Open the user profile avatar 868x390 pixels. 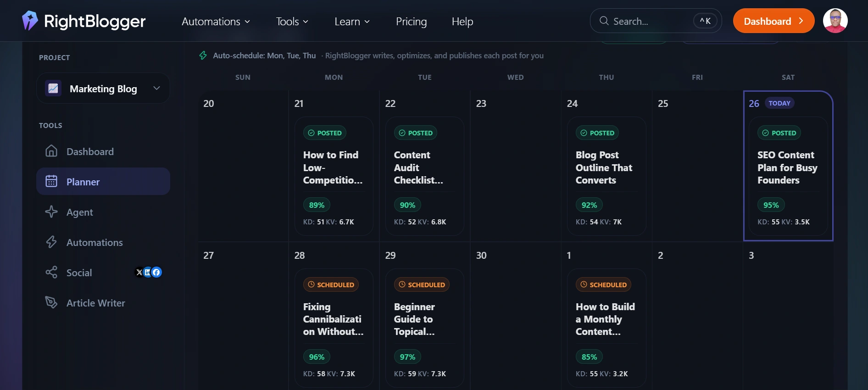[x=835, y=21]
